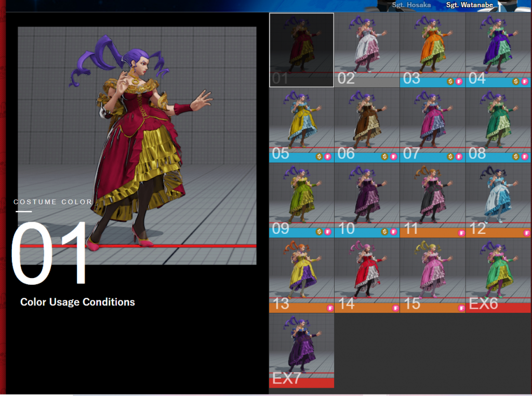Click pink F icon on color 06
The width and height of the screenshot is (532, 396).
point(394,156)
